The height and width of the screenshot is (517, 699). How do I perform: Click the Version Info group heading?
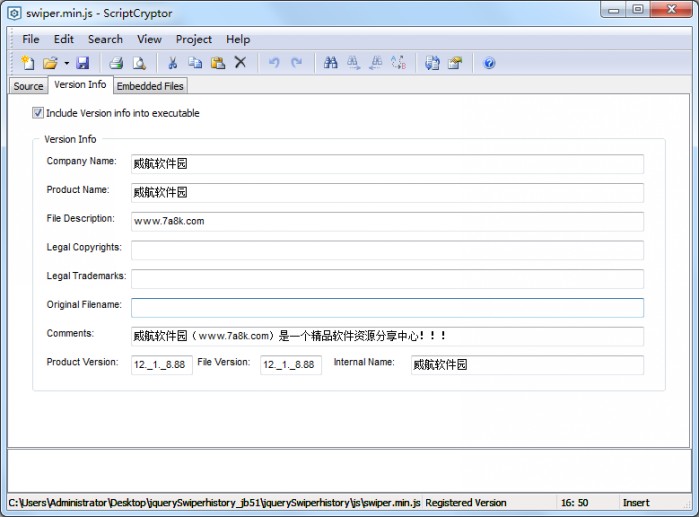[x=70, y=139]
